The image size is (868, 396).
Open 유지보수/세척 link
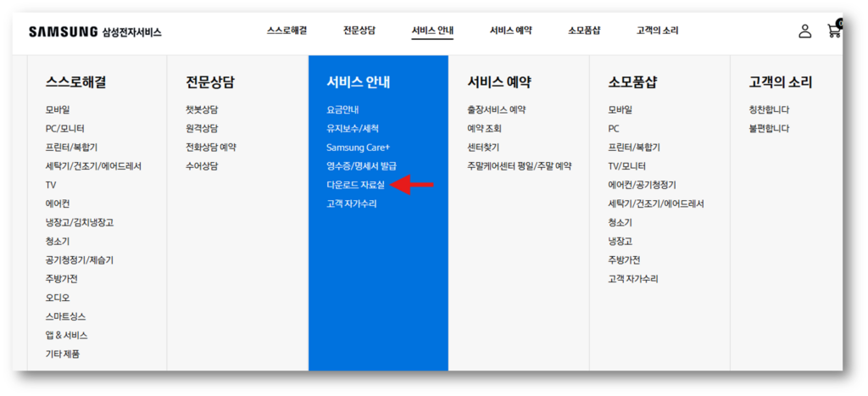pyautogui.click(x=353, y=129)
